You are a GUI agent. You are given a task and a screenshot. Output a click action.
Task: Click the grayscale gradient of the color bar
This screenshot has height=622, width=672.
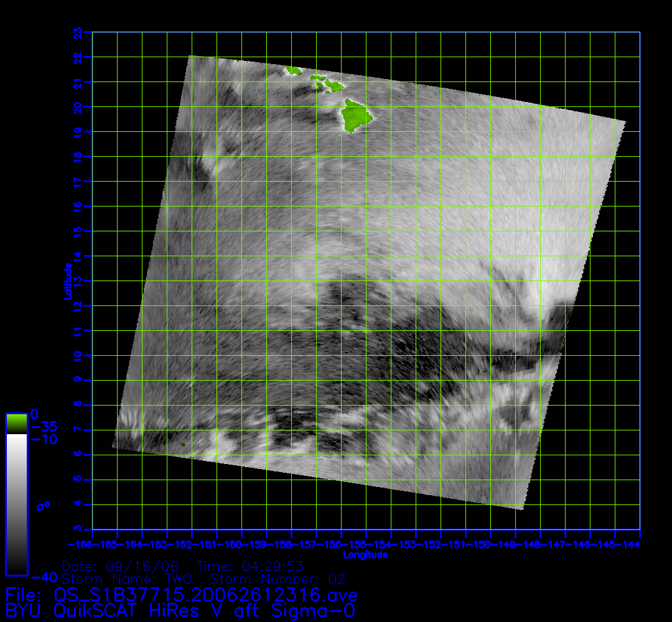tap(16, 504)
